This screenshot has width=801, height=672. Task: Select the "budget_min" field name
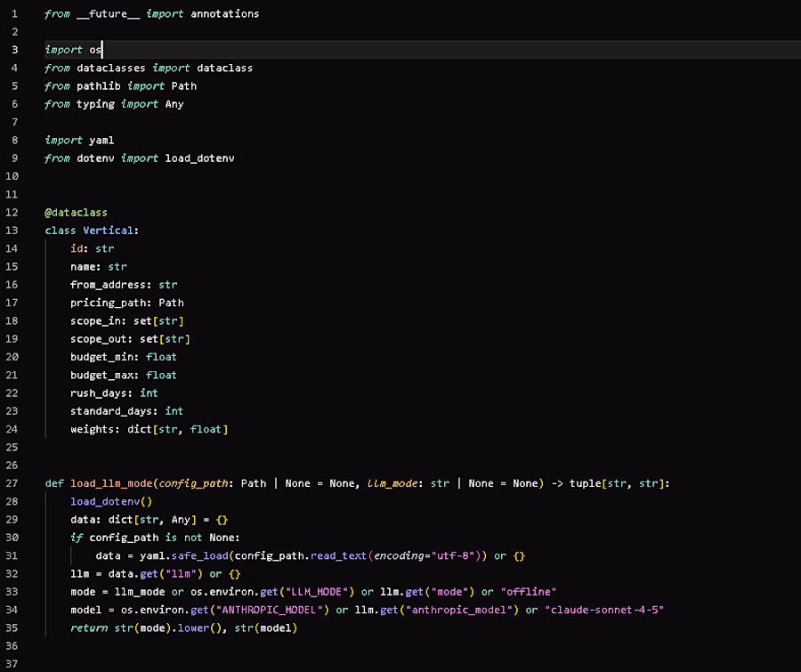point(101,357)
